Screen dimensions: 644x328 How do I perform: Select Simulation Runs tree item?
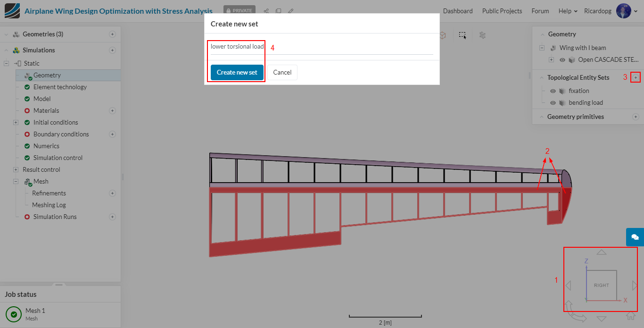(55, 217)
